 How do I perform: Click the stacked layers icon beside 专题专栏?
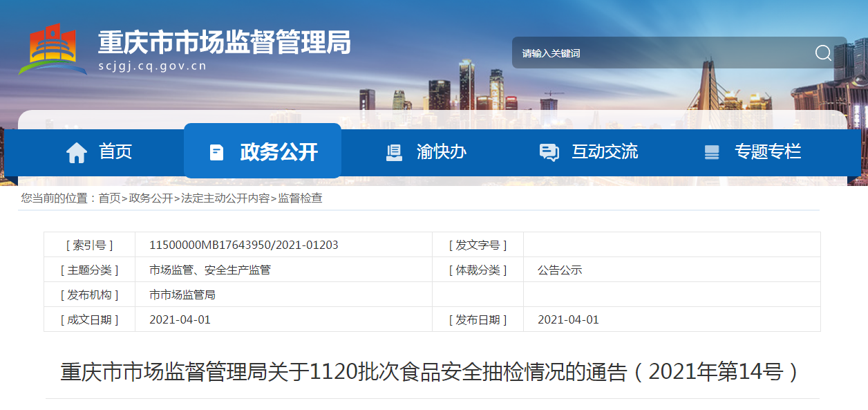click(x=711, y=152)
